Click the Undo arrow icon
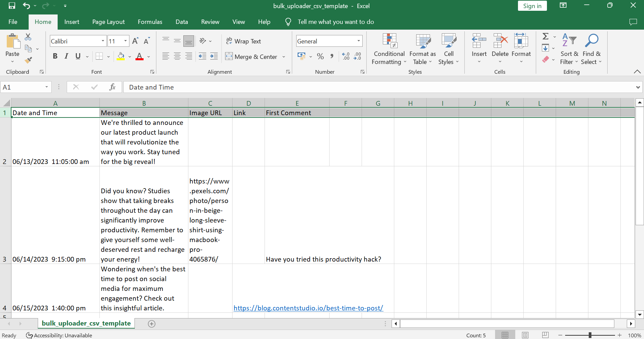Image resolution: width=644 pixels, height=339 pixels. click(26, 6)
